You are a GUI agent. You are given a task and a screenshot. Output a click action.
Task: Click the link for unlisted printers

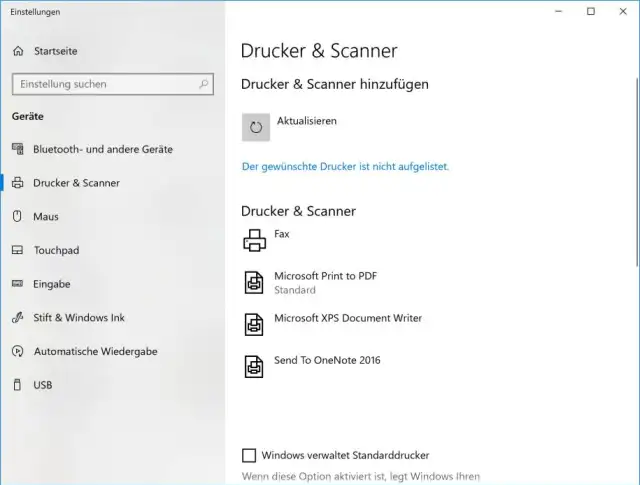(x=345, y=166)
